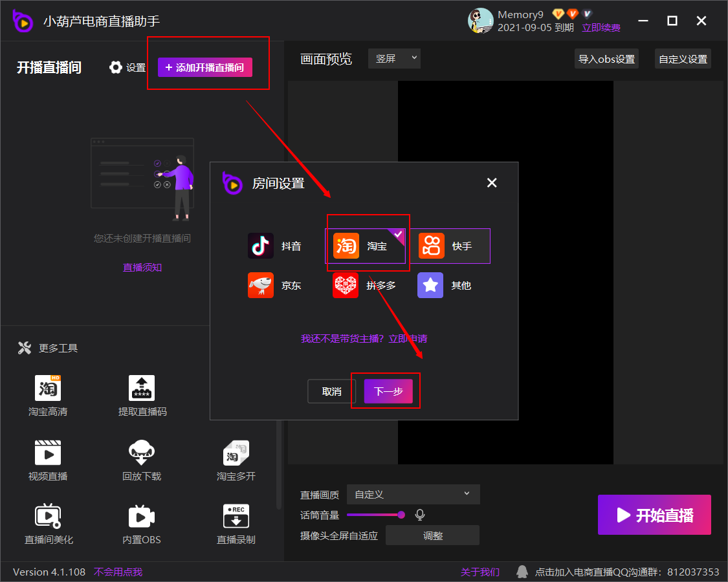
Task: Pick the JD (京东) platform icon
Action: 261,285
